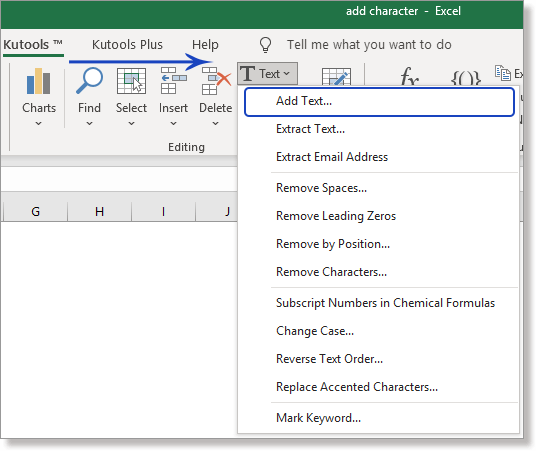Switch to the Kutools Plus tab
The image size is (536, 451).
pyautogui.click(x=127, y=45)
